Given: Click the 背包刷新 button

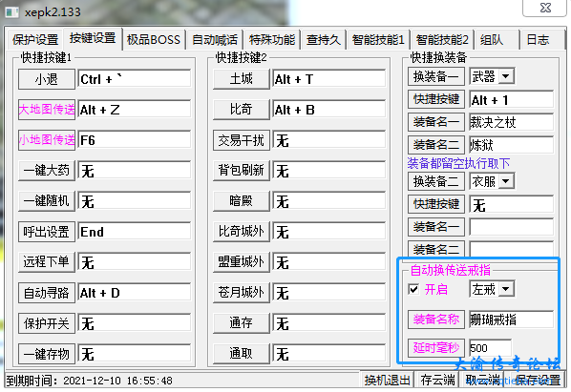Looking at the screenshot, I should [242, 171].
